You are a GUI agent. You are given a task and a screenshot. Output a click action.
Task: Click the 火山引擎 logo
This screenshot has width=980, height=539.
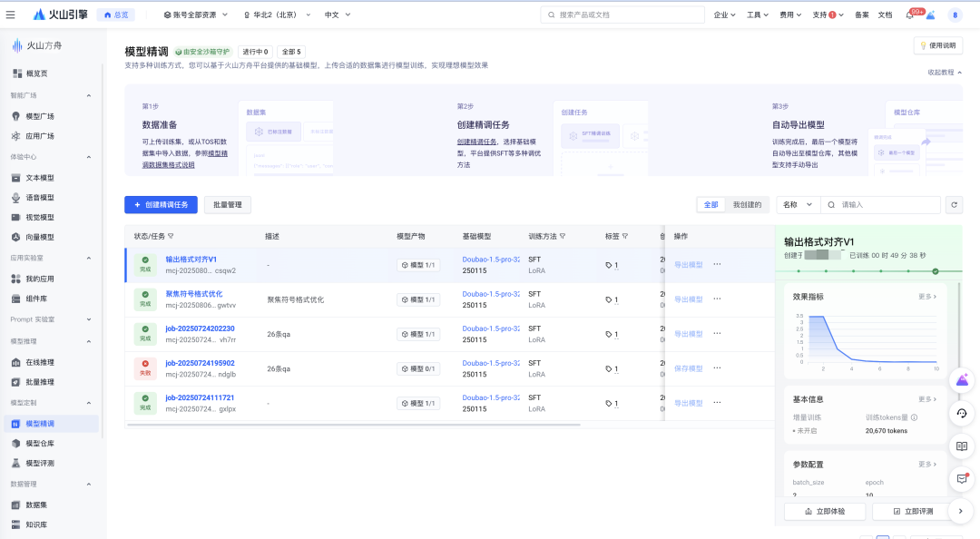[61, 15]
